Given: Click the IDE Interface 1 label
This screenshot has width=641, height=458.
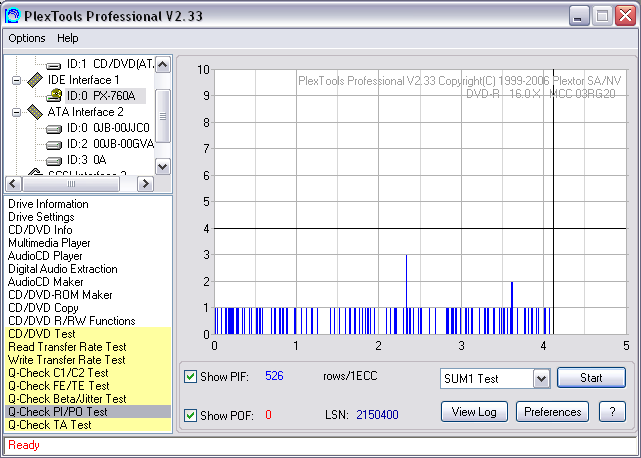Looking at the screenshot, I should click(x=83, y=80).
